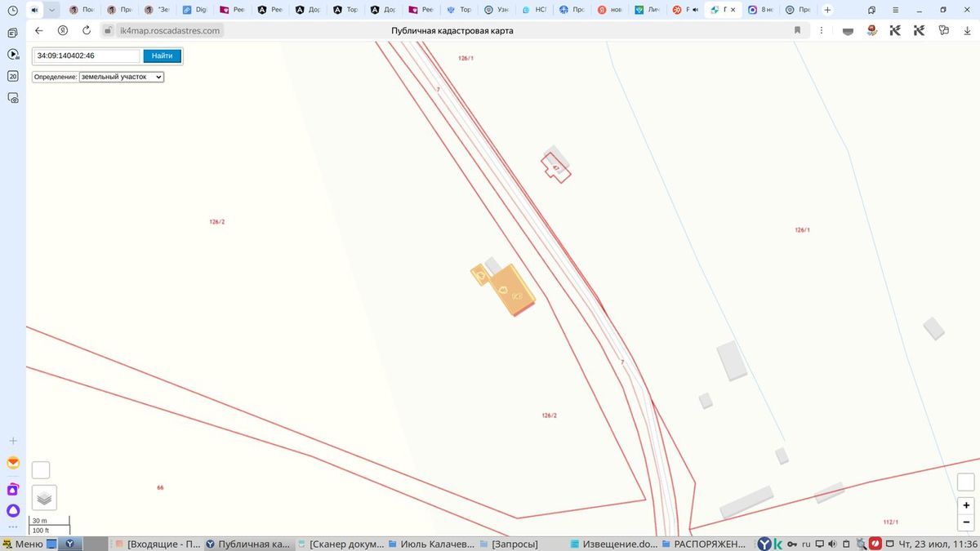Screen dimensions: 980x551
Task: Click the sidebar icon showing number 20
Action: click(x=12, y=76)
